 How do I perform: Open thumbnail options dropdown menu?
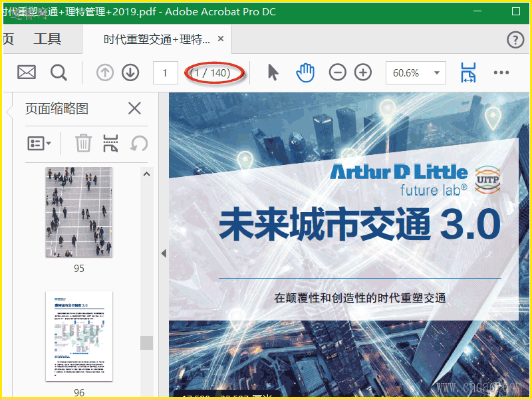(x=39, y=143)
